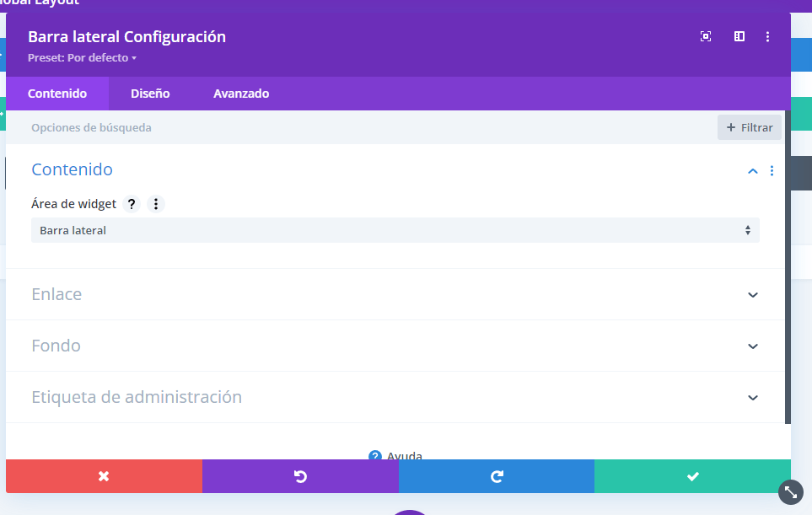Click the modal resize handle icon

tap(791, 491)
